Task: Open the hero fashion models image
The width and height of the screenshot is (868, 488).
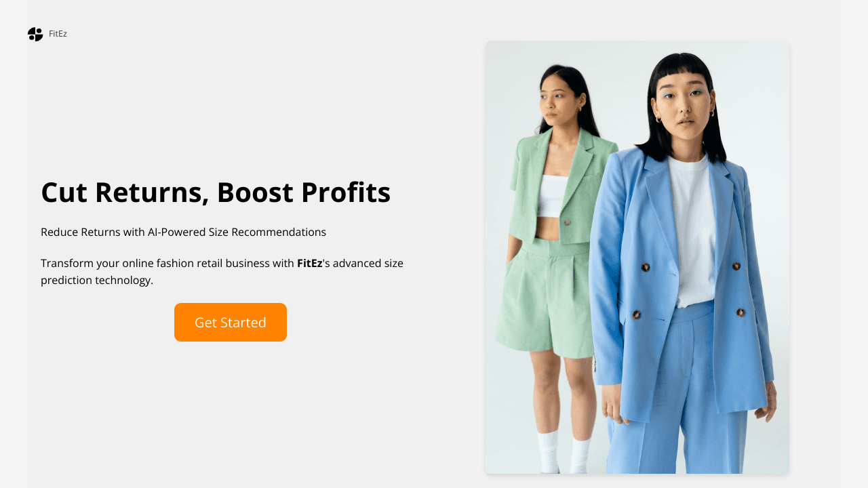Action: [x=637, y=258]
